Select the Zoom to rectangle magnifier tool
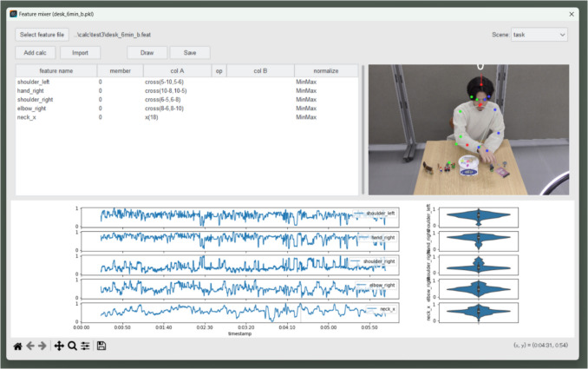Screen dimensions: 588x369 72,346
